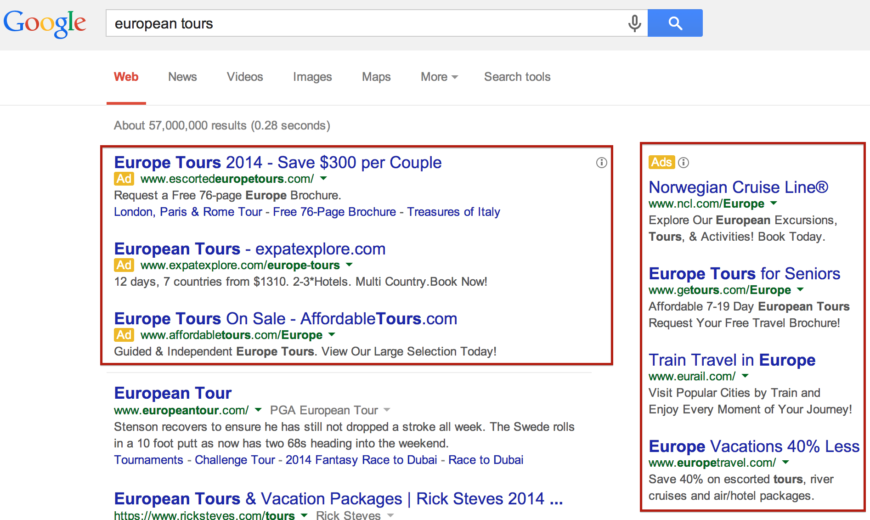Open the Search tools menu
The width and height of the screenshot is (870, 520).
(517, 77)
